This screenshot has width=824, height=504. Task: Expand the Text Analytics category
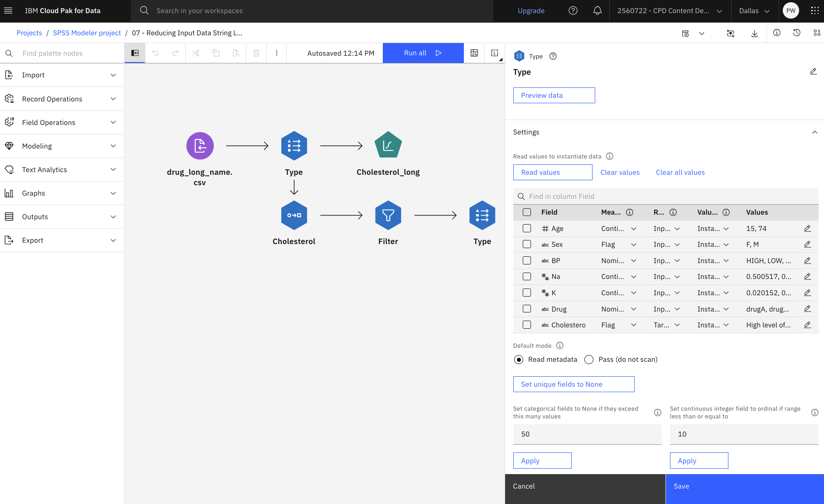[x=62, y=169]
